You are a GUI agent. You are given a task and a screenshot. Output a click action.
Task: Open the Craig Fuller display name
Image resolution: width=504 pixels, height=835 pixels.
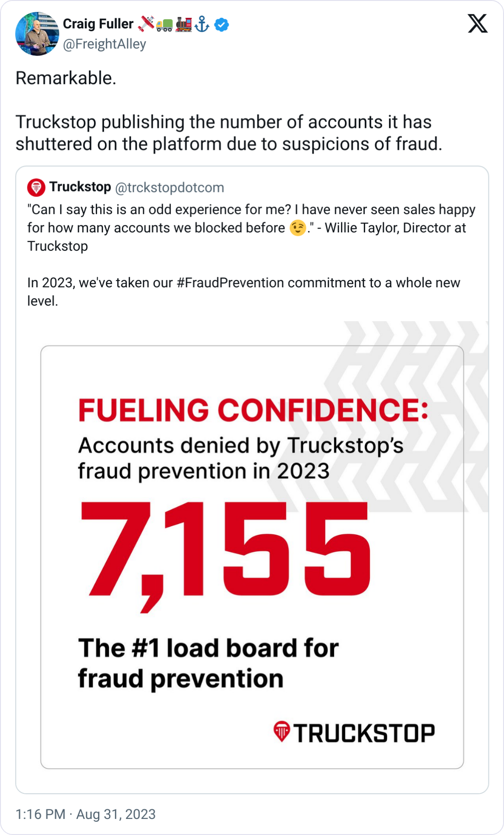pyautogui.click(x=98, y=24)
